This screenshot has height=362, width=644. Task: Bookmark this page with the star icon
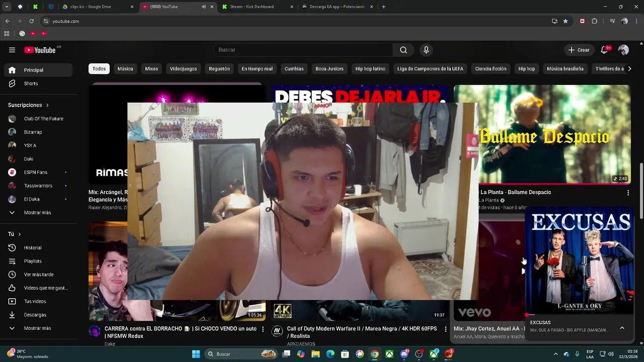pyautogui.click(x=566, y=21)
